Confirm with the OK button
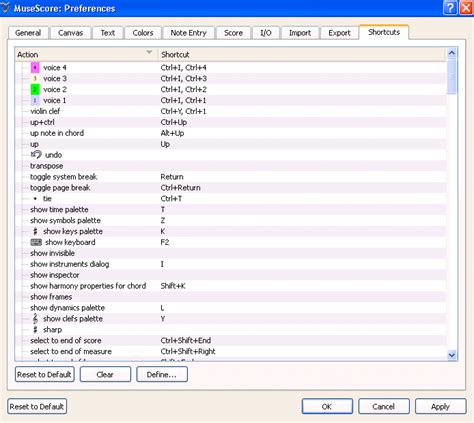 pos(327,407)
